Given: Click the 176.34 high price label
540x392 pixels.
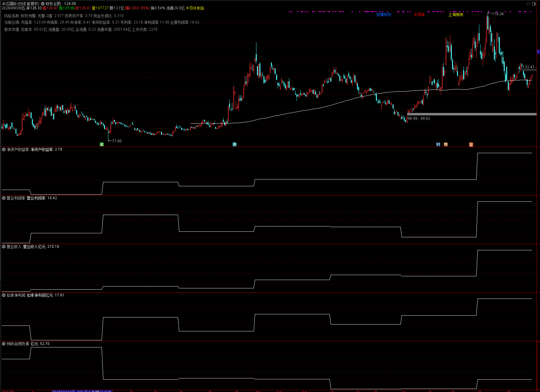Looking at the screenshot, I should (x=498, y=14).
